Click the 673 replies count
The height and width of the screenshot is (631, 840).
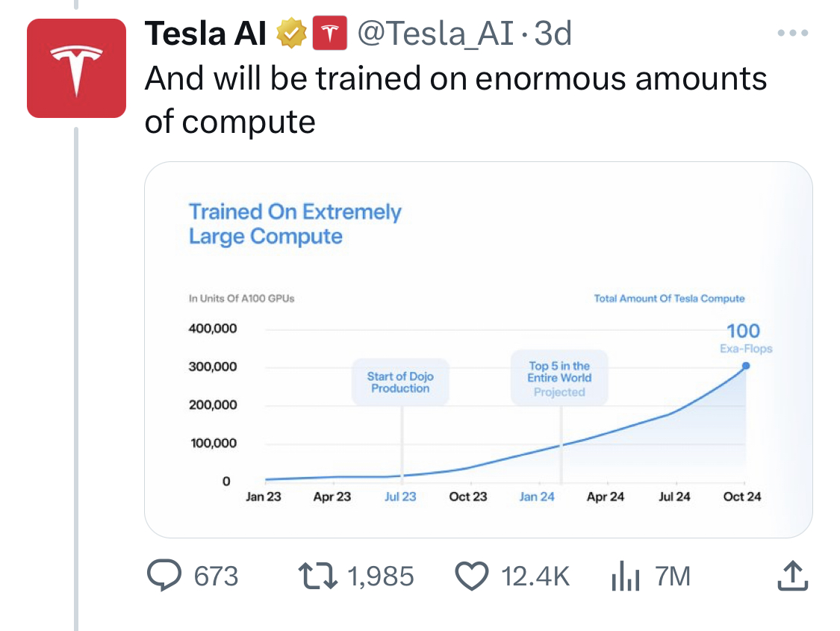pos(216,576)
